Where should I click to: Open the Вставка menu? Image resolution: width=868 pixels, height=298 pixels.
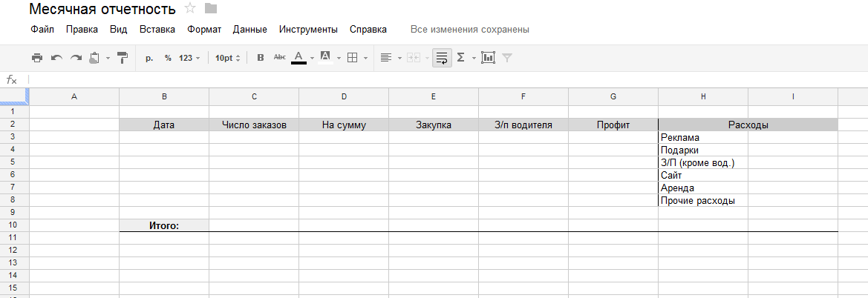click(157, 30)
